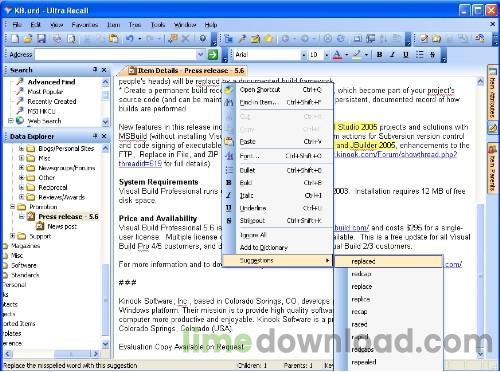Click the notepad icon on right sidebar

(x=493, y=127)
